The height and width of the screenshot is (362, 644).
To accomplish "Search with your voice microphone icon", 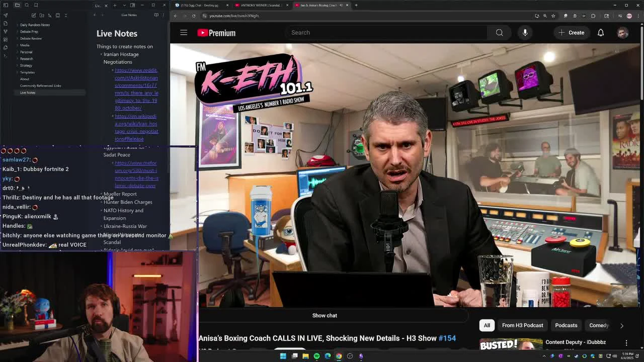I will [x=525, y=33].
